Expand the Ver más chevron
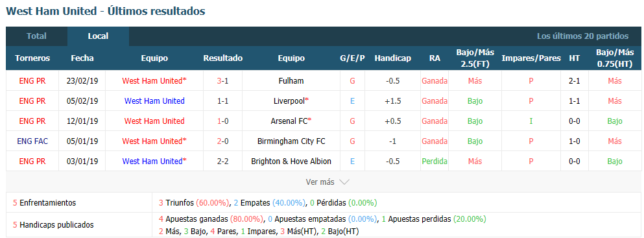 click(344, 182)
